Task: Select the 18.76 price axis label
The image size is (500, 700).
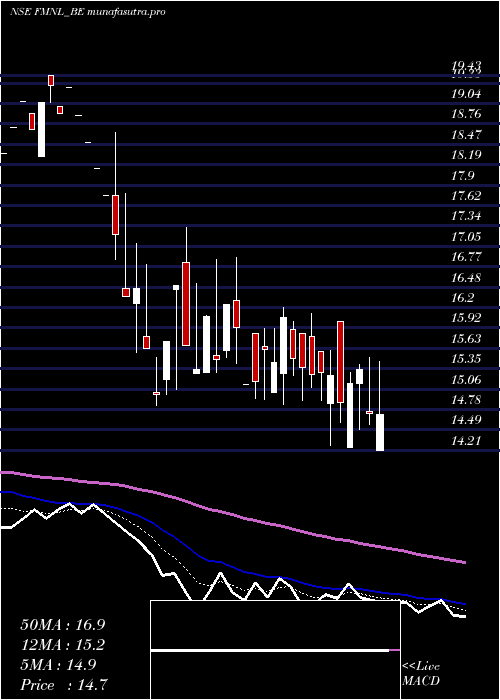Action: click(x=466, y=114)
